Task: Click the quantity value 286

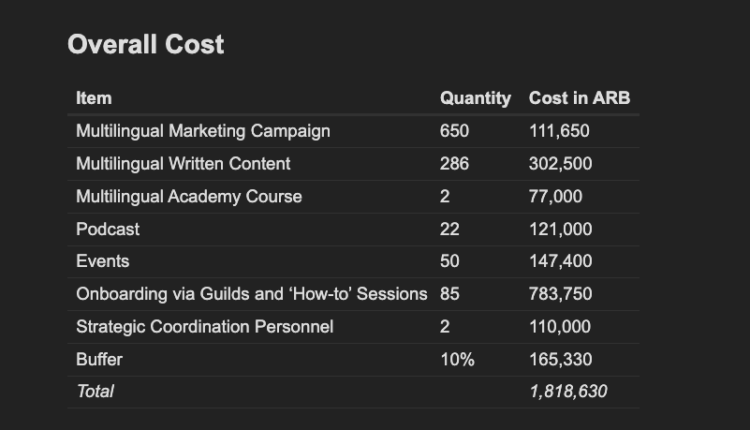Action: coord(454,164)
